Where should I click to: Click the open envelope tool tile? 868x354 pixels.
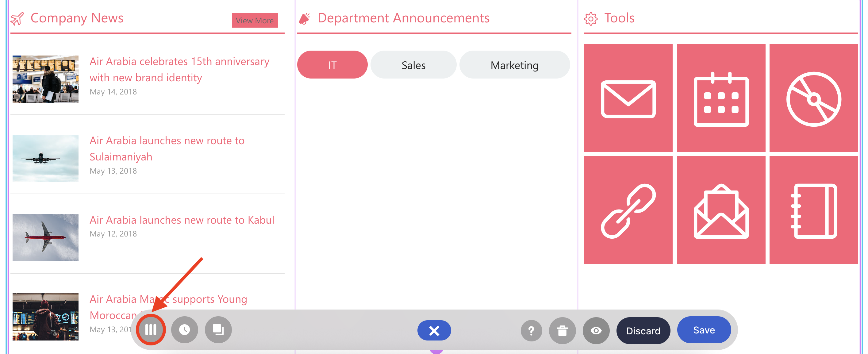pyautogui.click(x=721, y=210)
